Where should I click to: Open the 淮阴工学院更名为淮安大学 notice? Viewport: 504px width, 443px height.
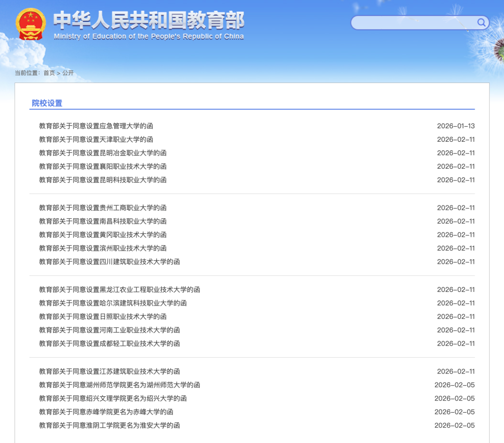pyautogui.click(x=110, y=425)
